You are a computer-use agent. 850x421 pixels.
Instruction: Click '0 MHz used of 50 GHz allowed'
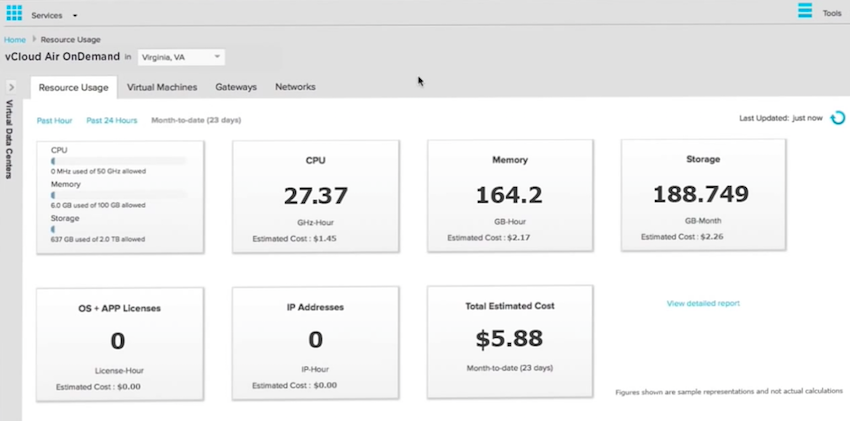98,171
